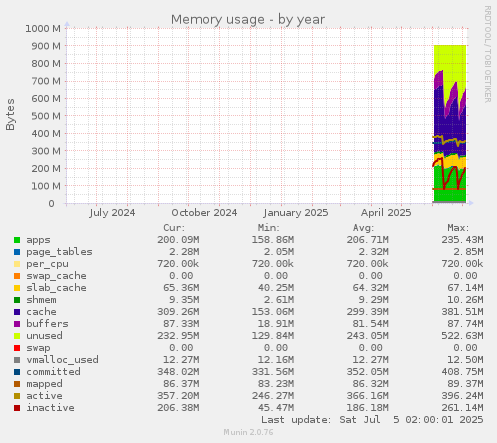Click the 'Munin 2.0.76' footer text
Viewport: 497px width, 443px height.
(x=248, y=432)
